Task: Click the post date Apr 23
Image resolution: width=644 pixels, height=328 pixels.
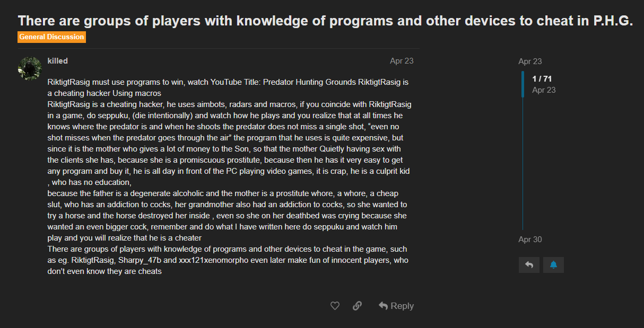Action: [x=402, y=61]
